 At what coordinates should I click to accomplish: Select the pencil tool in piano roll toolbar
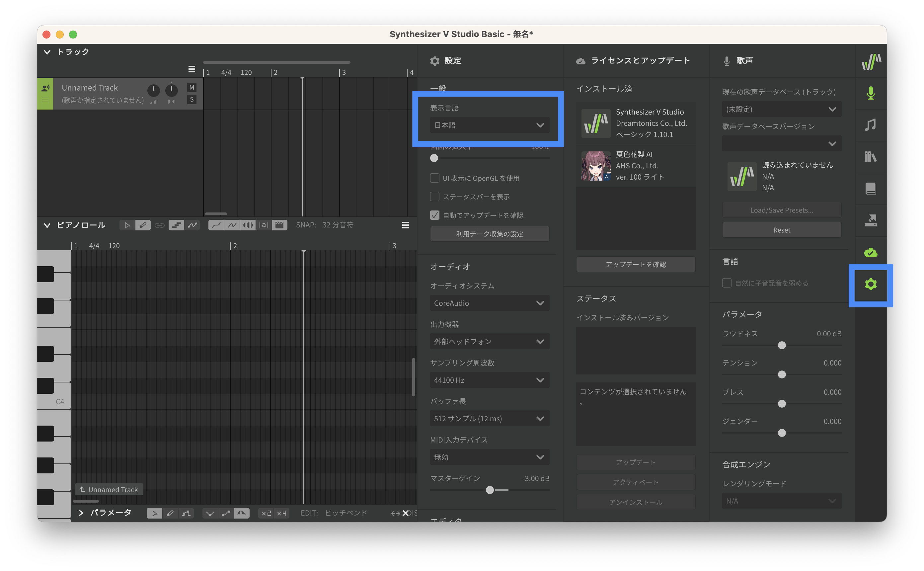pos(143,225)
